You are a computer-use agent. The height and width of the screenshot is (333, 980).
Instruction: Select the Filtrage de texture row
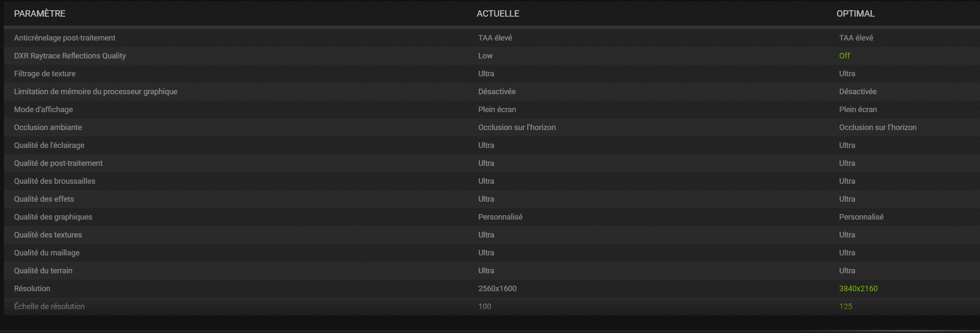tap(492, 74)
